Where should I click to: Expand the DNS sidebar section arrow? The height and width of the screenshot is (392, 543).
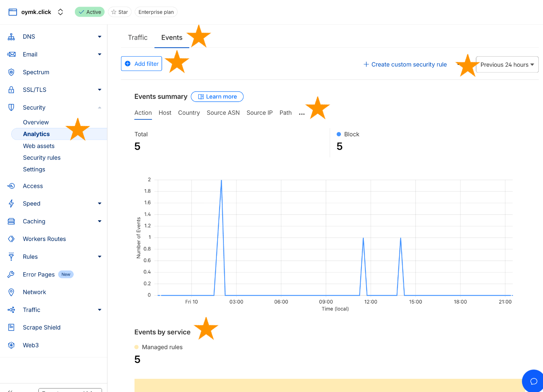100,37
